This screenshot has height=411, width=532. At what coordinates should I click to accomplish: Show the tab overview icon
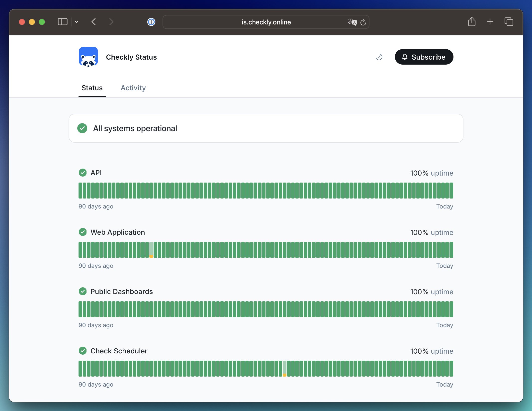509,22
